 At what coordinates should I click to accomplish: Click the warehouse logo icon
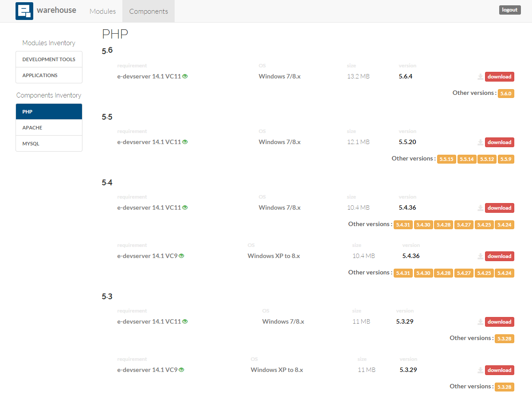point(24,11)
